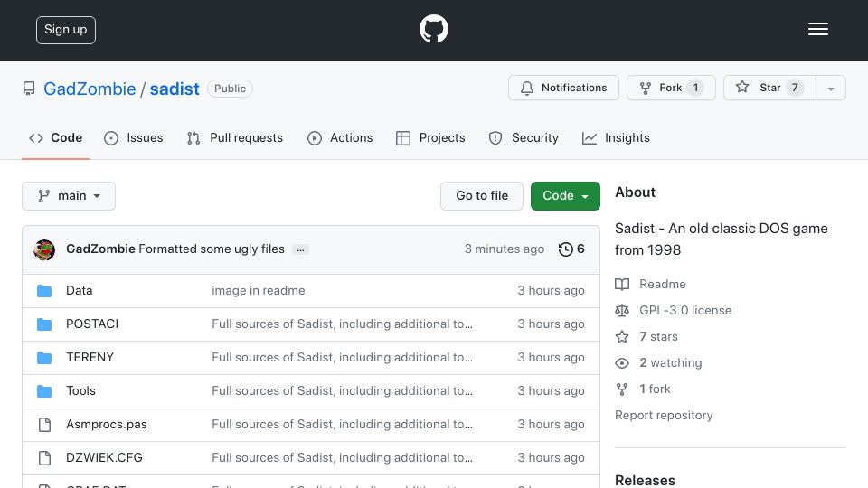868x488 pixels.
Task: Click the Star count badge showing 7
Action: tap(795, 88)
